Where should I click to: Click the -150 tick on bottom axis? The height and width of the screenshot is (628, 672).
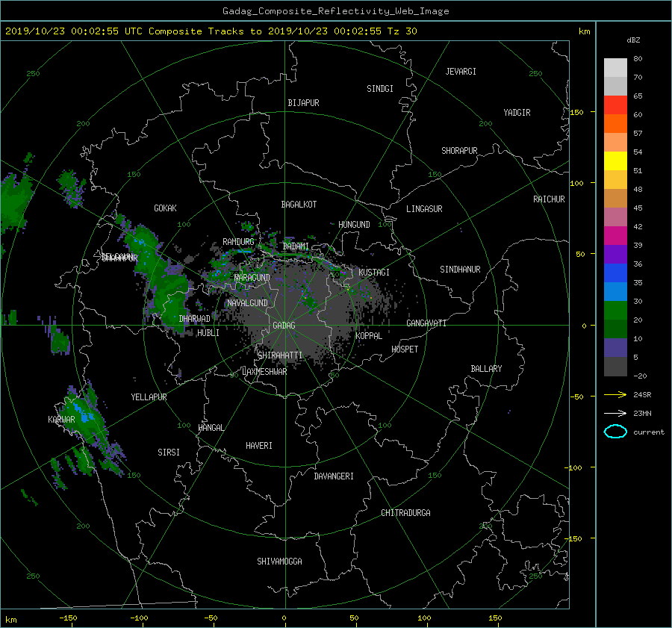tap(68, 618)
